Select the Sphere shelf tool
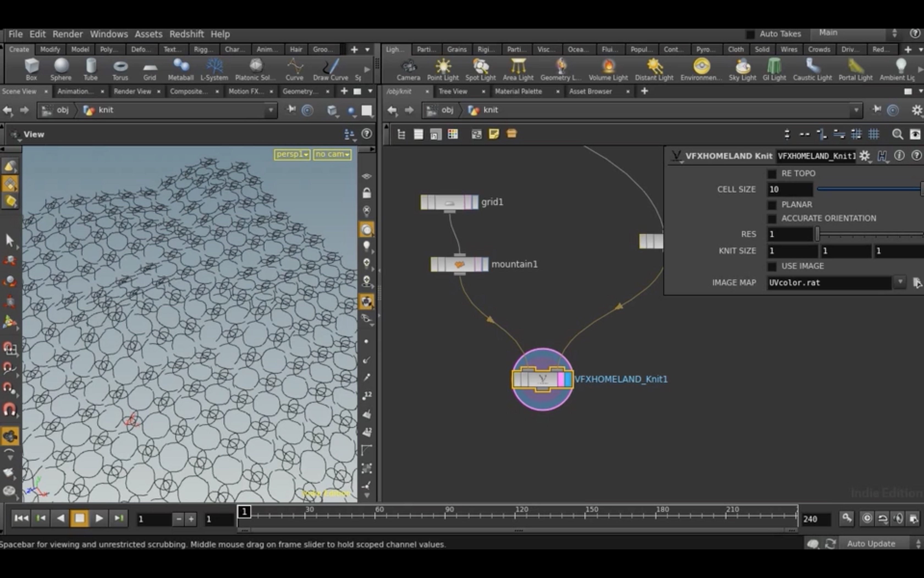Screen dimensions: 924x578 coord(61,70)
